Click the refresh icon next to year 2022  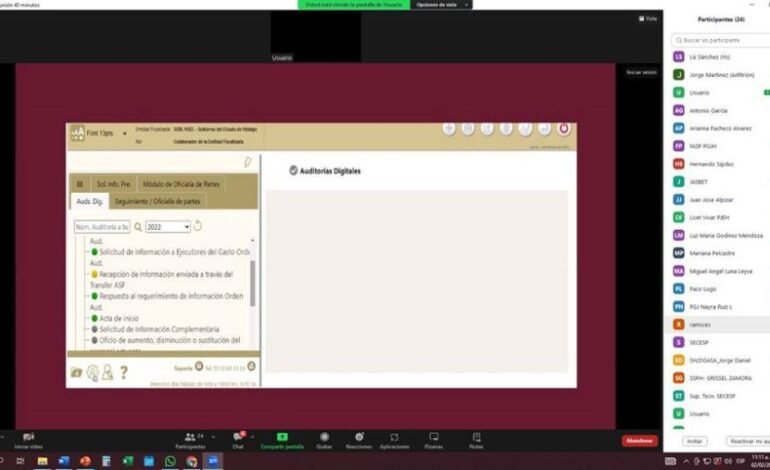198,227
